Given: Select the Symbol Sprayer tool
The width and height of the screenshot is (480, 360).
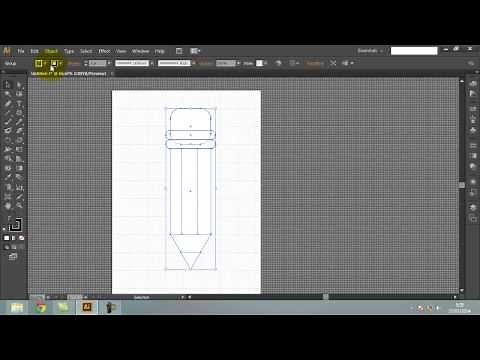Looking at the screenshot, I should [7, 187].
